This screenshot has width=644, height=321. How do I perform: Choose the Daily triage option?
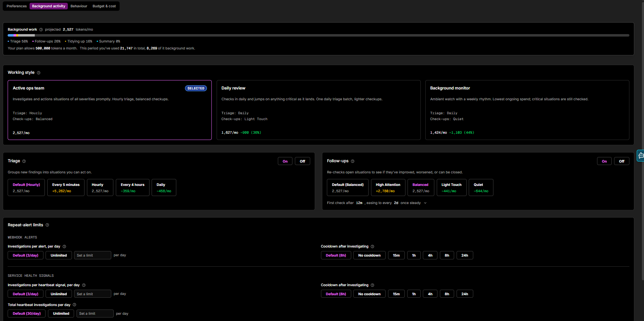pos(164,188)
